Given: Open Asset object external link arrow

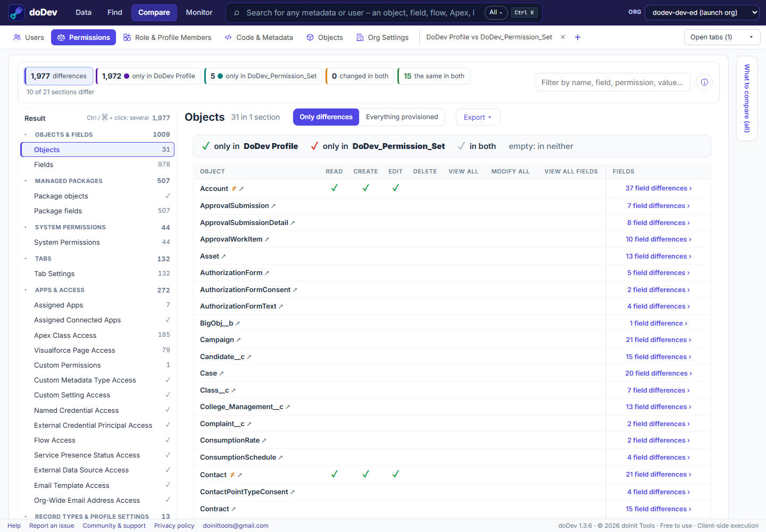Looking at the screenshot, I should (x=223, y=256).
